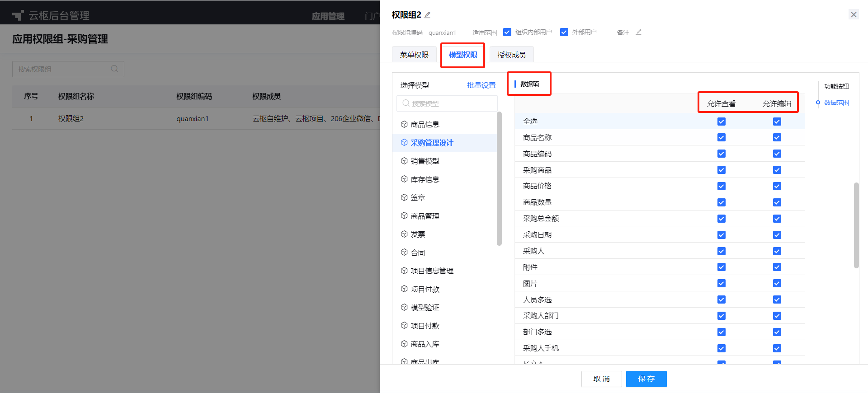Click the magnifier icon in 搜索模型 field

coord(406,103)
